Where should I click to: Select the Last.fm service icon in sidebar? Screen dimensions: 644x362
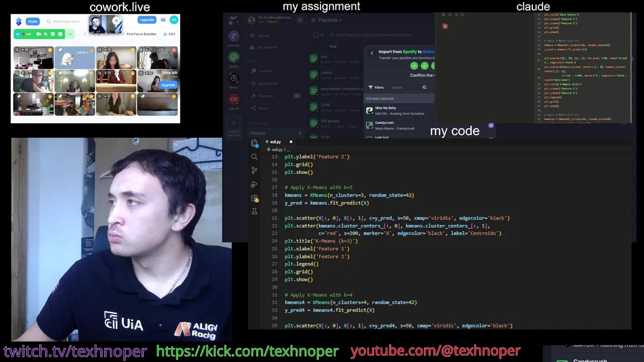pos(234,99)
